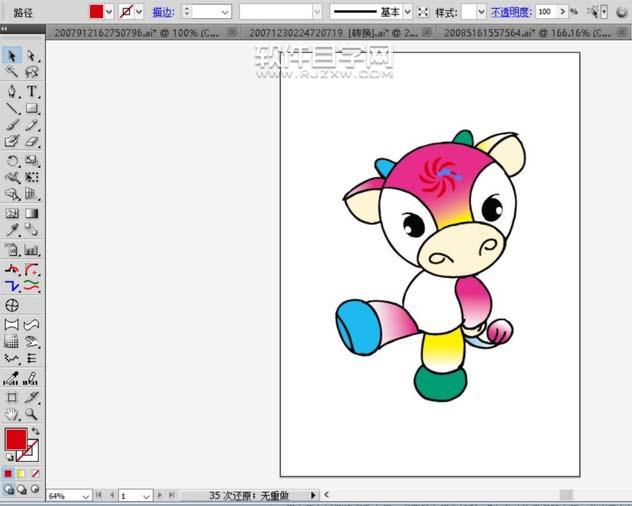Open the 基本 brush definition dropdown

[x=407, y=12]
